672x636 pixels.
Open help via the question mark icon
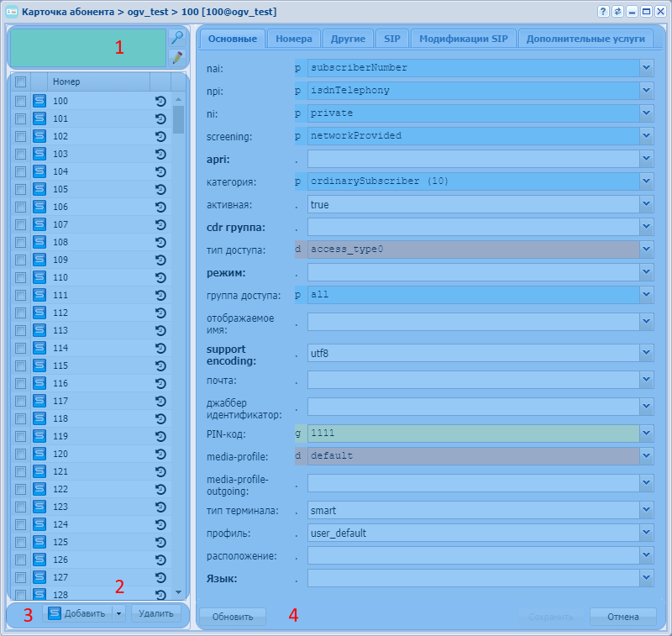[x=603, y=12]
